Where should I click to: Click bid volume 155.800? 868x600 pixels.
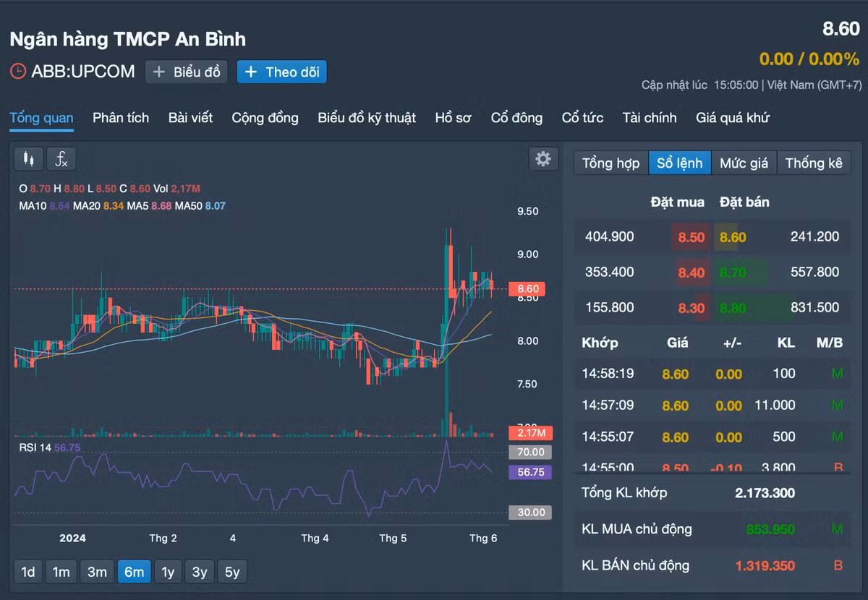coord(609,307)
